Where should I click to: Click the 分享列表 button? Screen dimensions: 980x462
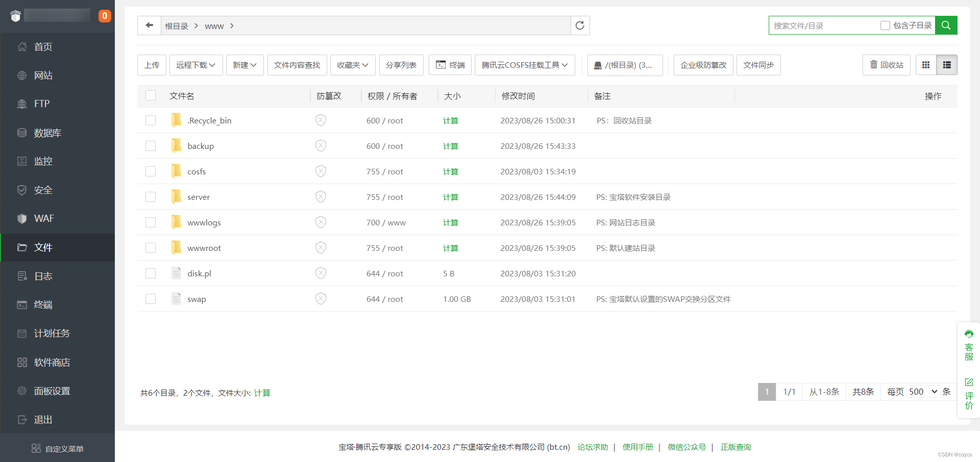click(x=401, y=65)
